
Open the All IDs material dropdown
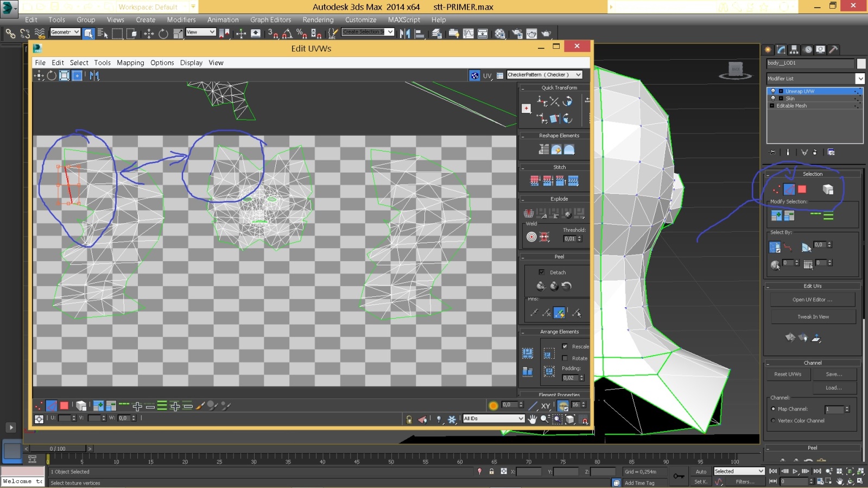[521, 419]
